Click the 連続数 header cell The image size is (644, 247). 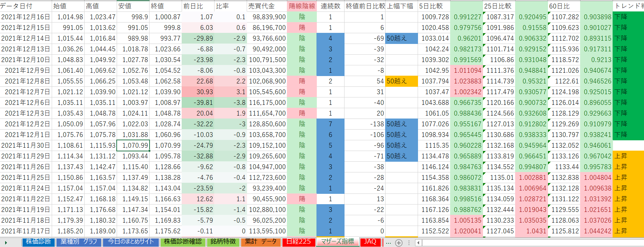[330, 6]
